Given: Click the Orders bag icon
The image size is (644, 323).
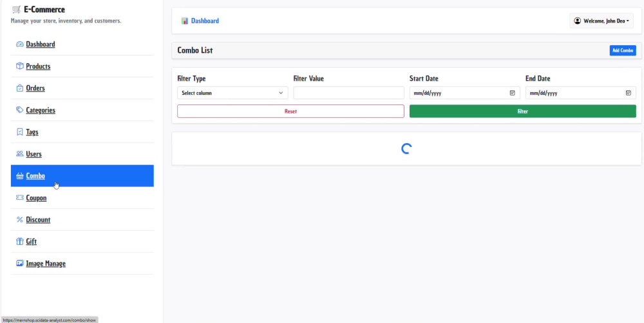Looking at the screenshot, I should click(x=20, y=88).
